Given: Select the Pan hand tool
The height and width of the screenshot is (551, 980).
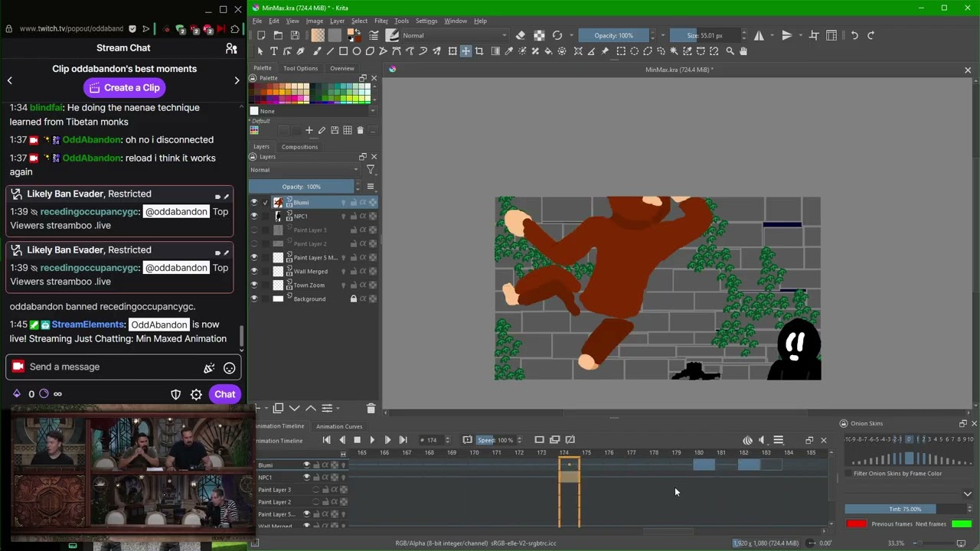Looking at the screenshot, I should click(x=743, y=51).
